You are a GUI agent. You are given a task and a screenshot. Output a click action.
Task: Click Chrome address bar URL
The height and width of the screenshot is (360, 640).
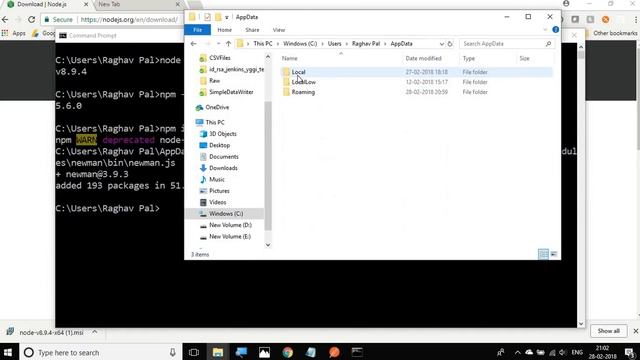[x=129, y=20]
